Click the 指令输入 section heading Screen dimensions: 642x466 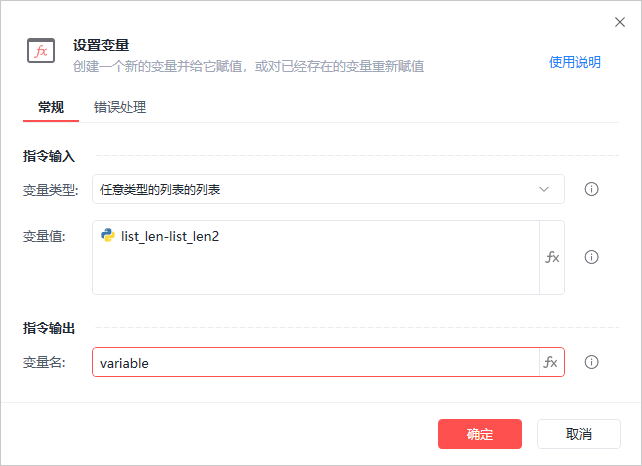[x=49, y=156]
